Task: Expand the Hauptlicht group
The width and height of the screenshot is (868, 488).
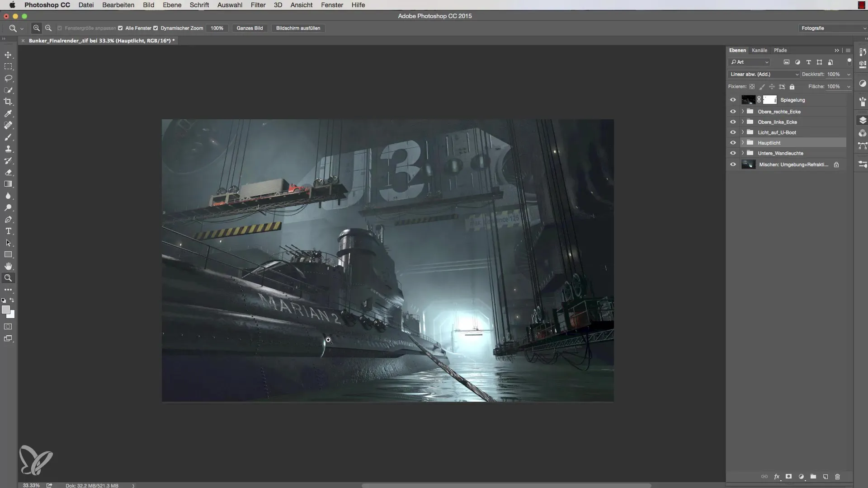Action: click(x=742, y=142)
